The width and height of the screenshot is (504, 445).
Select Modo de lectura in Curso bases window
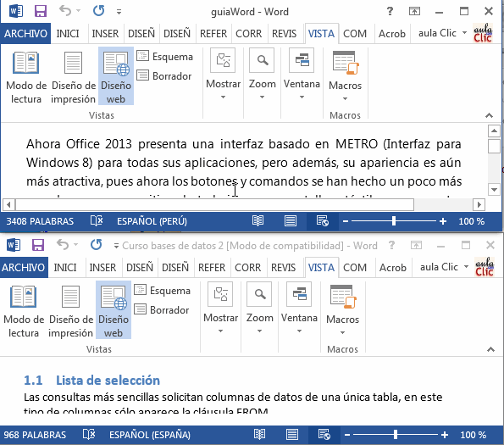[24, 311]
